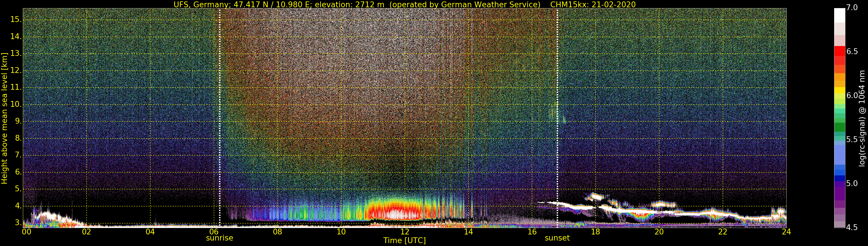The image size is (868, 246).
Task: Click the Time [UTC] axis title
Action: point(404,241)
